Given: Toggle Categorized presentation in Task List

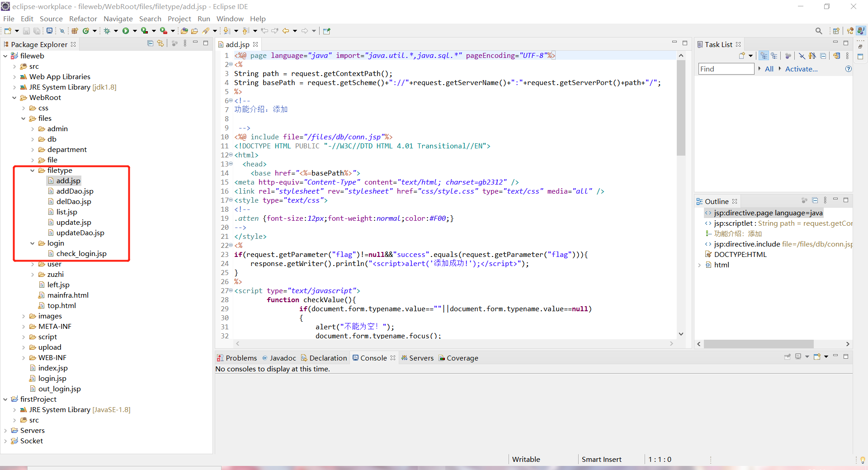Looking at the screenshot, I should tap(764, 56).
